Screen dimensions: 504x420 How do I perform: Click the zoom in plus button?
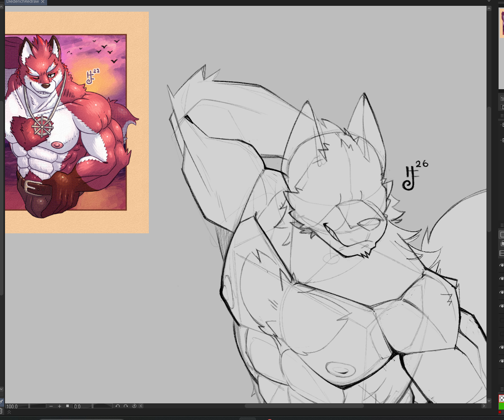60,406
